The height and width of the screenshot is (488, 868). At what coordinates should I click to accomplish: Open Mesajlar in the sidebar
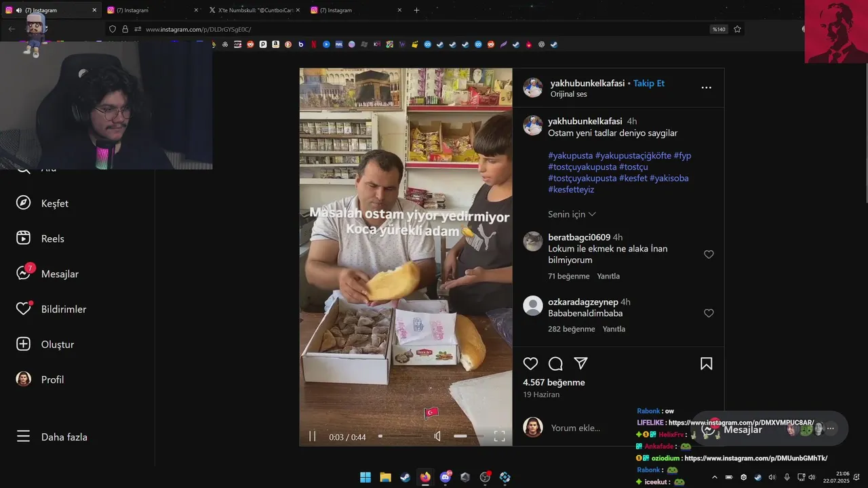point(47,274)
